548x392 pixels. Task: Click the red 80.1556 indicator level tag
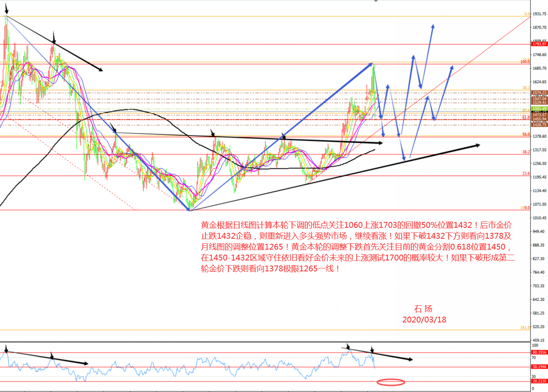[539, 353]
